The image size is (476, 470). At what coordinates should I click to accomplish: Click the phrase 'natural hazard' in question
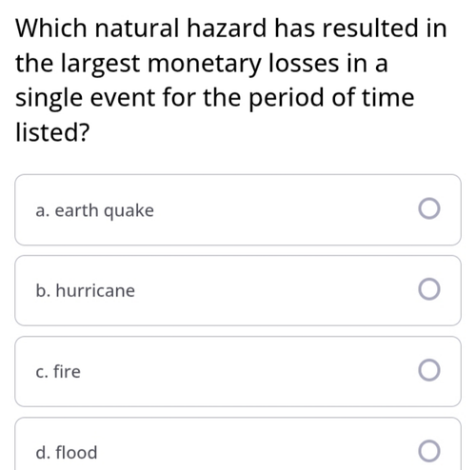point(181,28)
